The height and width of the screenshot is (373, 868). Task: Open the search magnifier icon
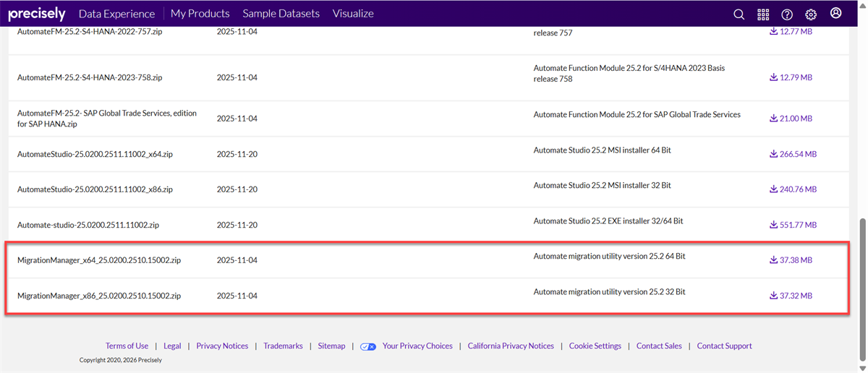[739, 14]
